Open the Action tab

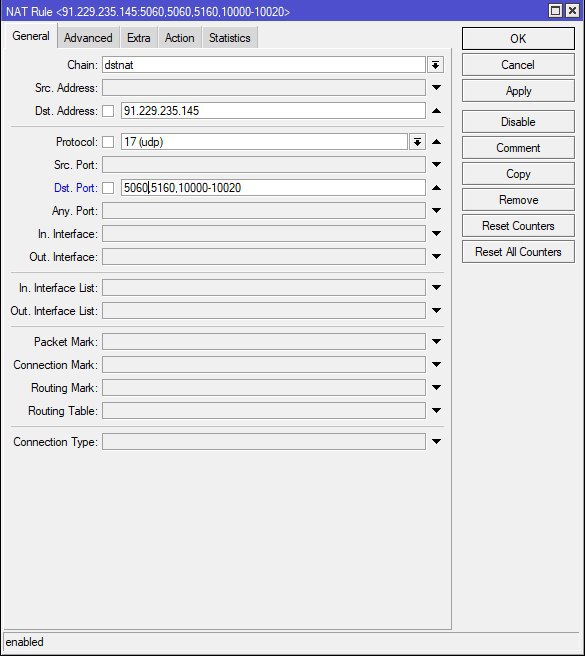(x=180, y=38)
